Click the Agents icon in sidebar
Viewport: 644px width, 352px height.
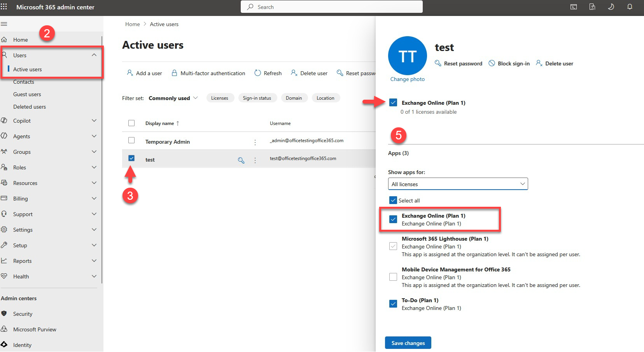coord(4,136)
